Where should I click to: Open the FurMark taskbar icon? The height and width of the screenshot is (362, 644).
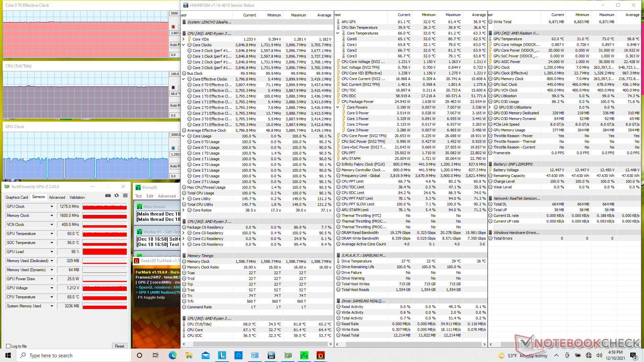tap(320, 355)
